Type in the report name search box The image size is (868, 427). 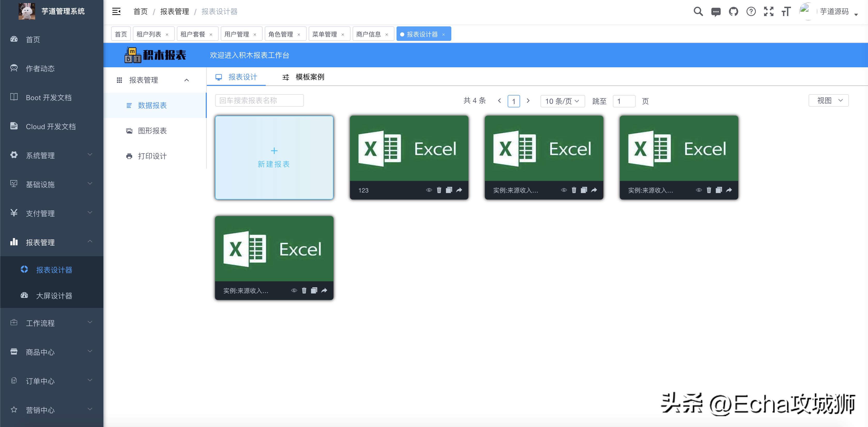259,100
